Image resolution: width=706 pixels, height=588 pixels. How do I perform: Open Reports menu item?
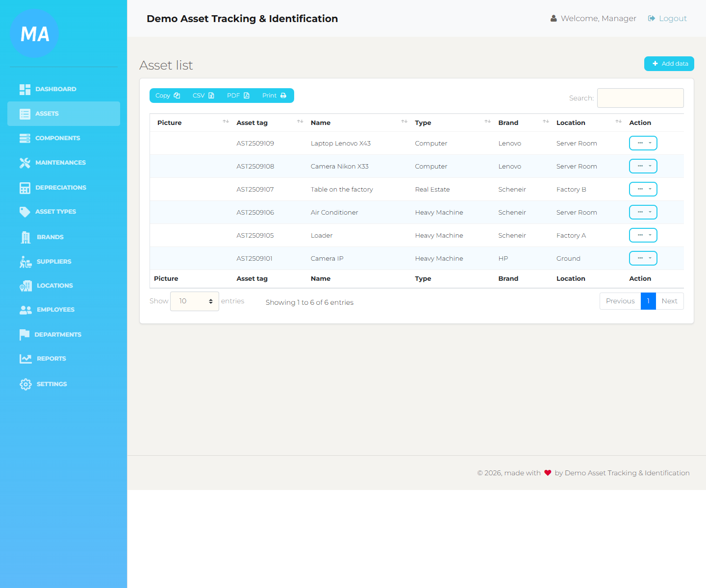coord(64,359)
